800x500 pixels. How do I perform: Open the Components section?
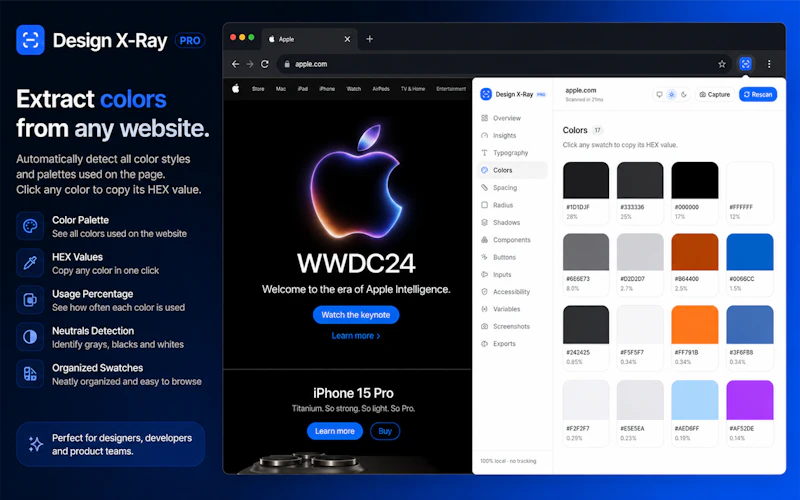pos(513,239)
